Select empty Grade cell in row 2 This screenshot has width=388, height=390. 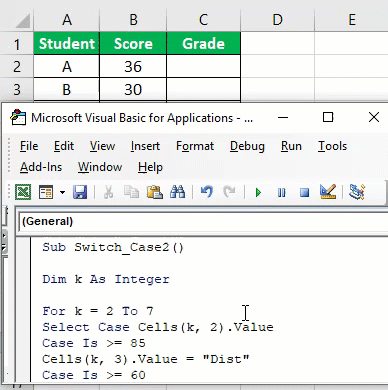point(203,66)
